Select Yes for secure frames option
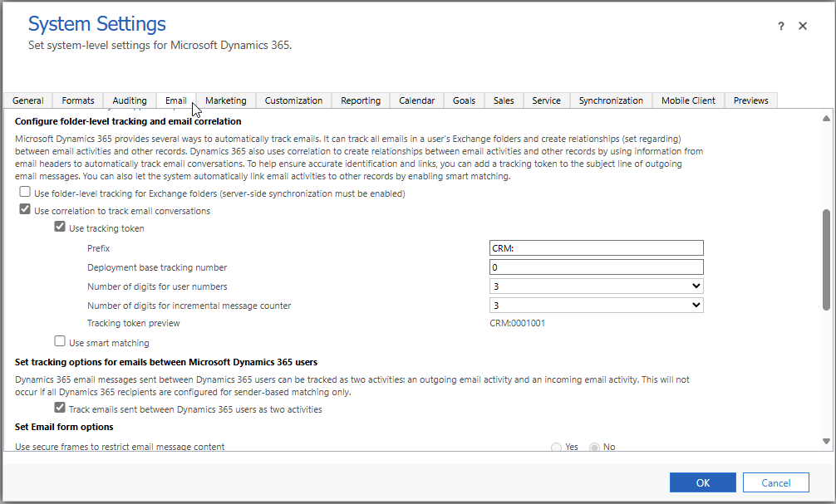Image resolution: width=836 pixels, height=504 pixels. [x=556, y=447]
